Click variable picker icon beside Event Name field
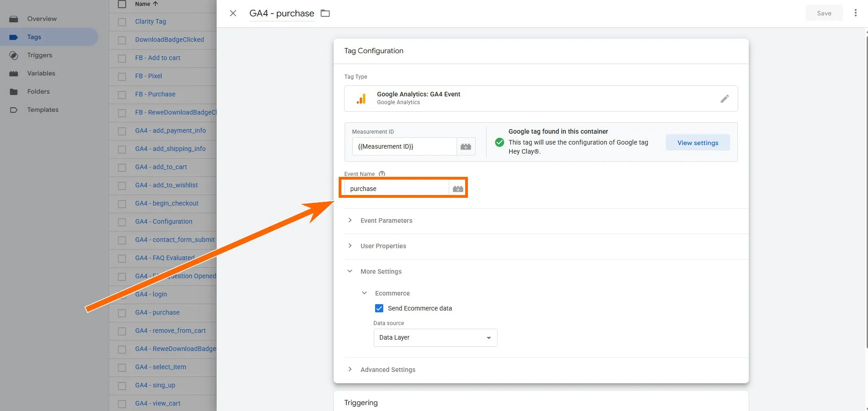Image resolution: width=868 pixels, height=411 pixels. point(458,189)
